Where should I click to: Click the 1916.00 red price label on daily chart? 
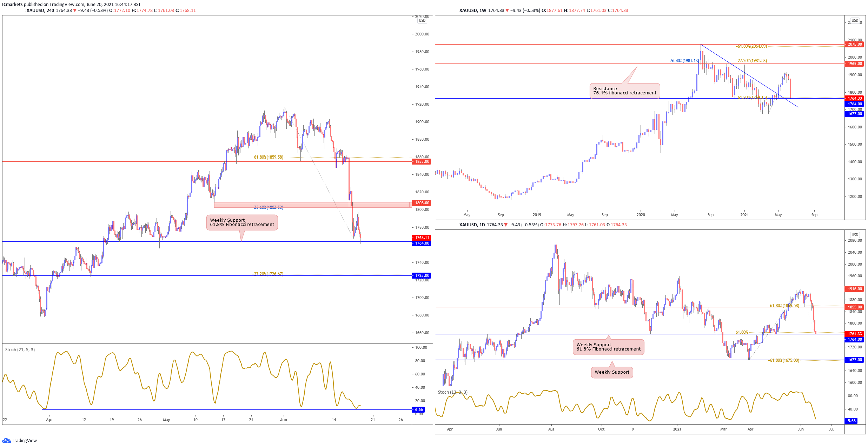[855, 289]
